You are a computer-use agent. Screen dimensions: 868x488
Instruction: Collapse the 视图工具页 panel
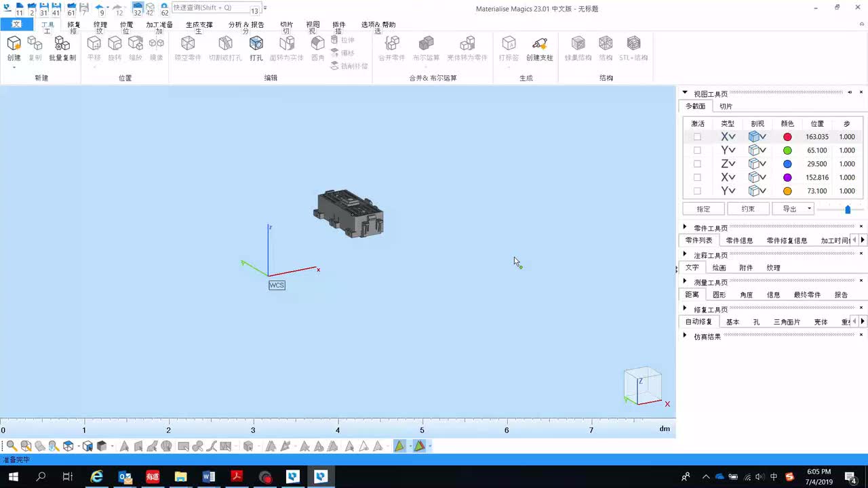[685, 93]
